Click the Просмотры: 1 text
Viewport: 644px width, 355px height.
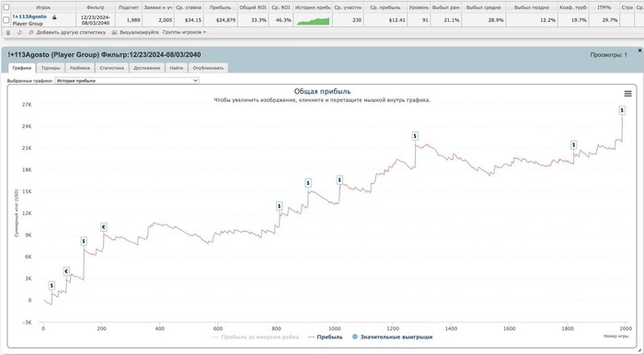click(x=609, y=55)
